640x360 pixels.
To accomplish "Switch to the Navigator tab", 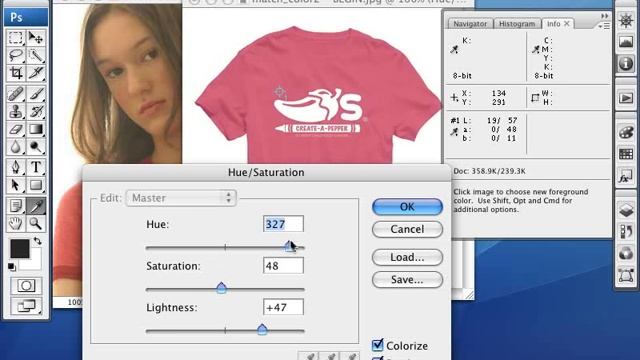I will pyautogui.click(x=470, y=24).
